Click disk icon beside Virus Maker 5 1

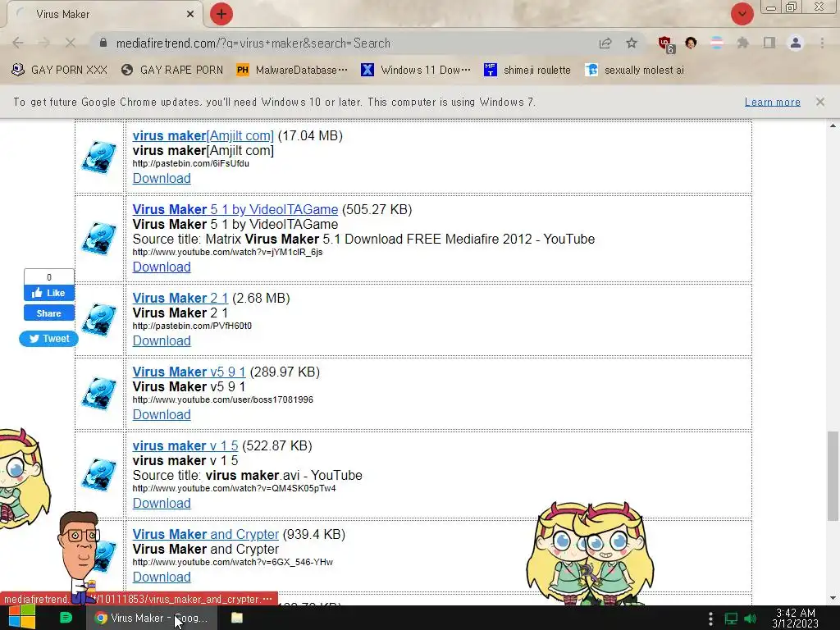98,239
